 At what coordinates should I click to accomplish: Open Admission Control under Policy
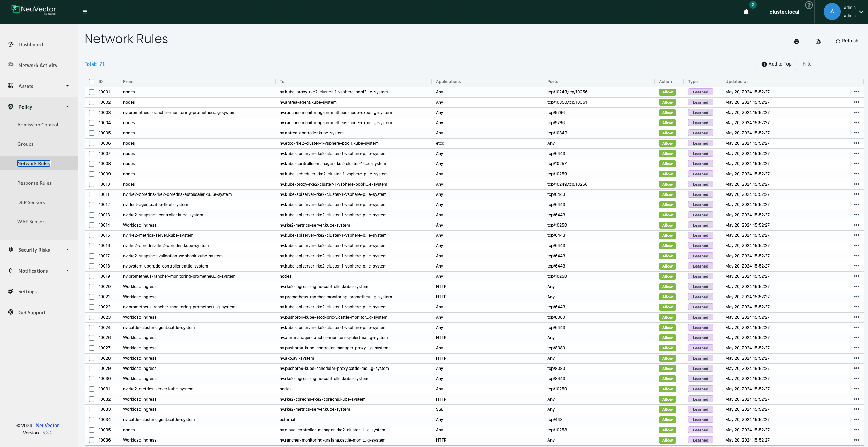(x=38, y=125)
